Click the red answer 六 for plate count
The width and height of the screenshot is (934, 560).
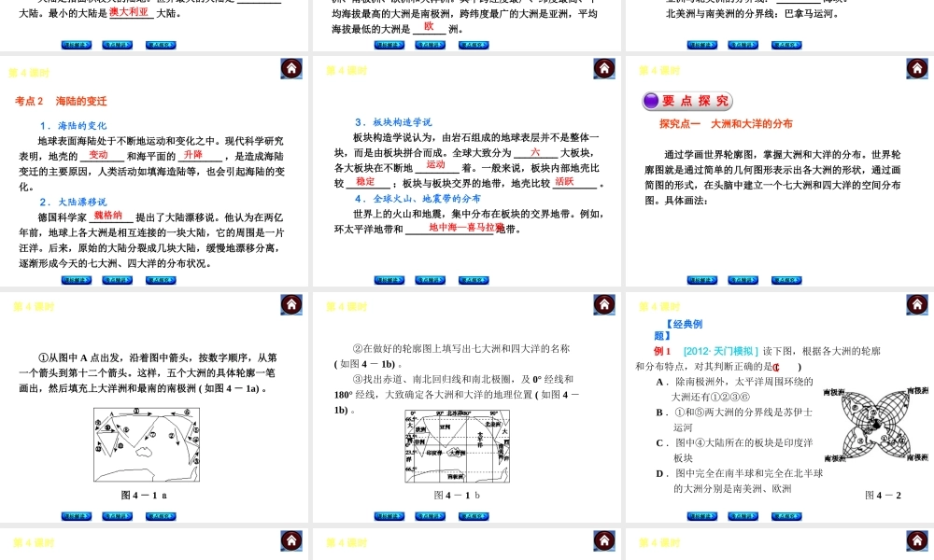click(535, 152)
